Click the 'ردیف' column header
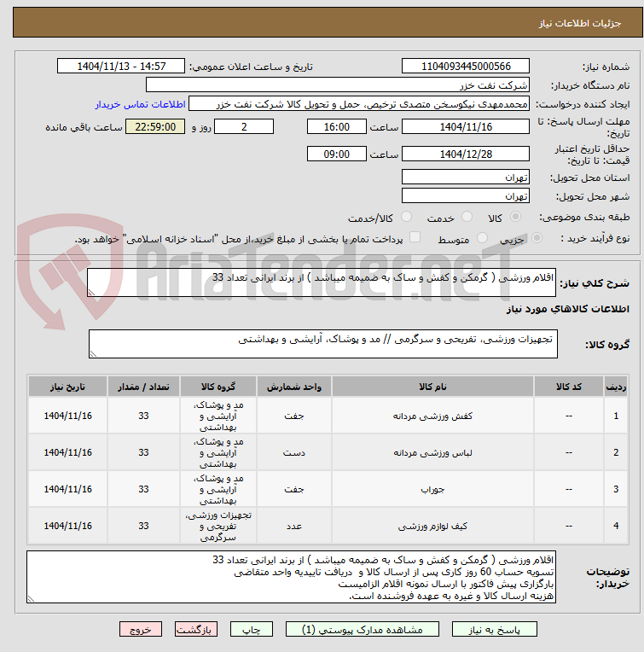This screenshot has height=652, width=644. coord(616,387)
